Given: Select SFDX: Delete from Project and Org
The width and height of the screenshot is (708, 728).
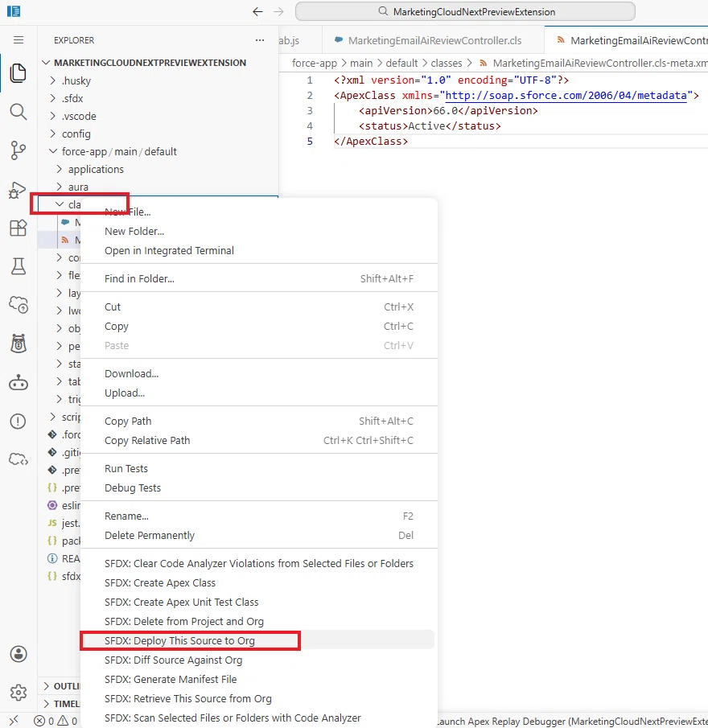Looking at the screenshot, I should (259, 622).
